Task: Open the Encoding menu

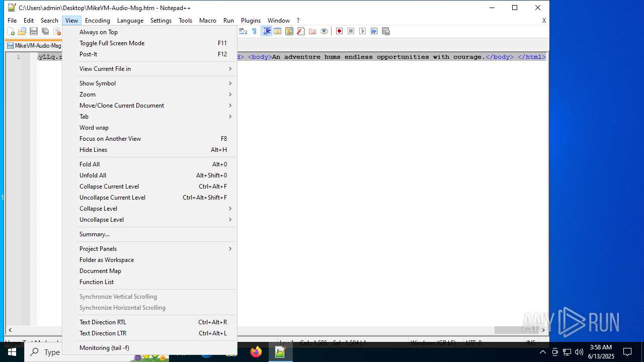Action: point(98,21)
